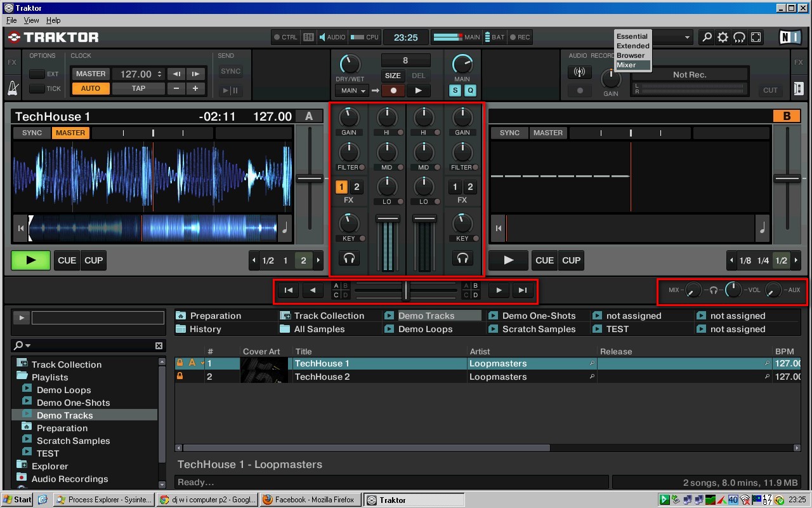Screen dimensions: 812x508
Task: Click the note icon on Deck A
Action: pos(285,229)
